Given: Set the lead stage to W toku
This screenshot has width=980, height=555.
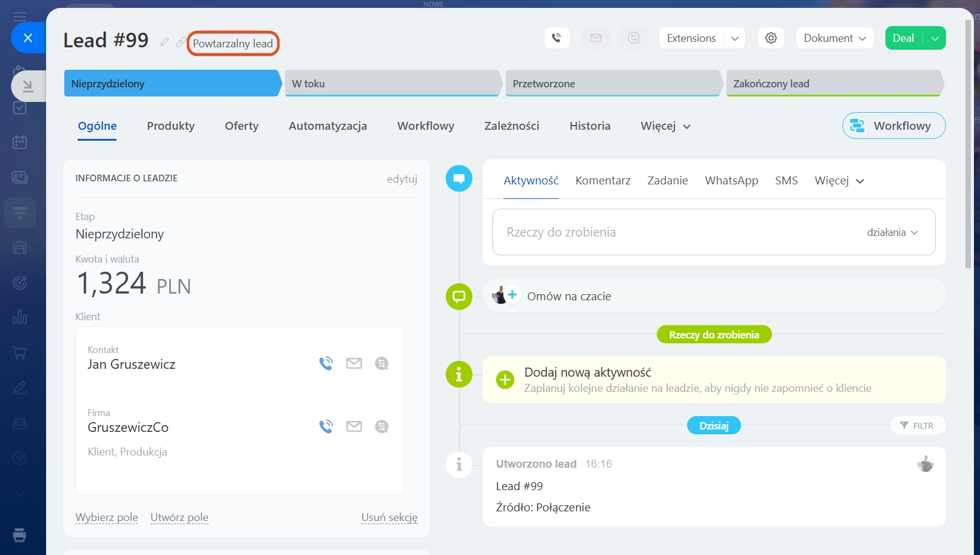Looking at the screenshot, I should [393, 84].
